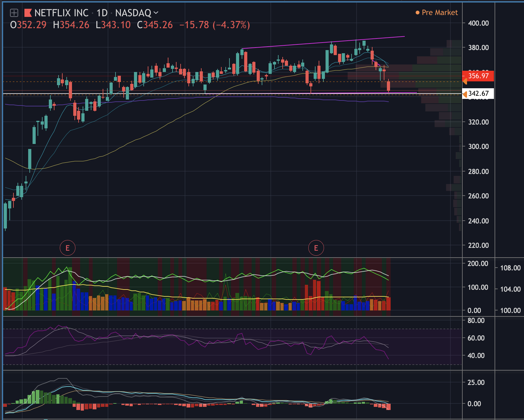Click the white 342.67 price label
The width and height of the screenshot is (524, 420).
point(478,94)
